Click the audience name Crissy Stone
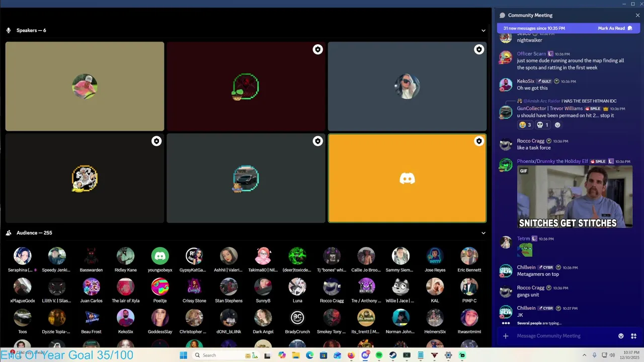 coord(194,301)
